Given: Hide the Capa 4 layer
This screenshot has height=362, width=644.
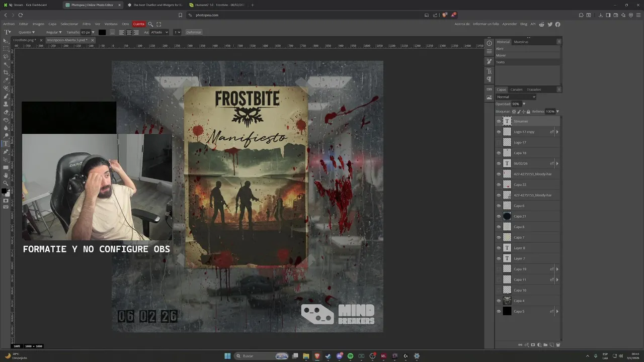Looking at the screenshot, I should coord(499,301).
